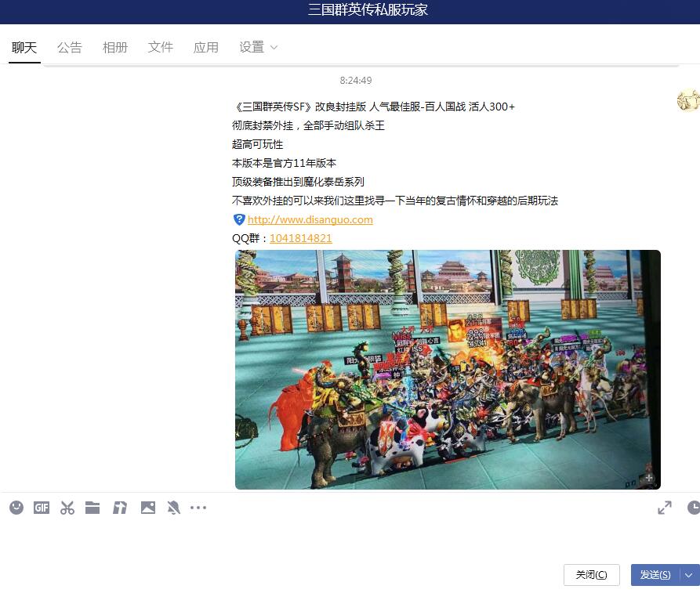Open the send options dropdown arrow
The width and height of the screenshot is (700, 593).
[x=689, y=575]
